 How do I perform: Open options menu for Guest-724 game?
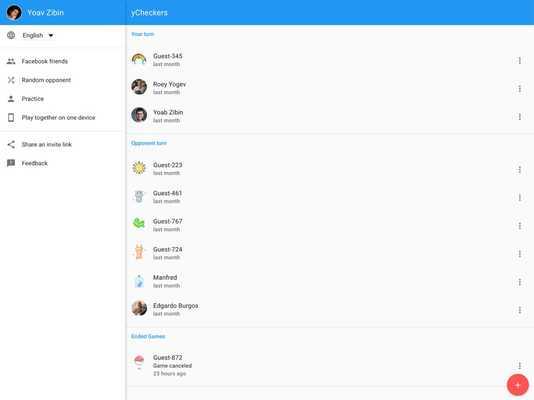click(519, 254)
